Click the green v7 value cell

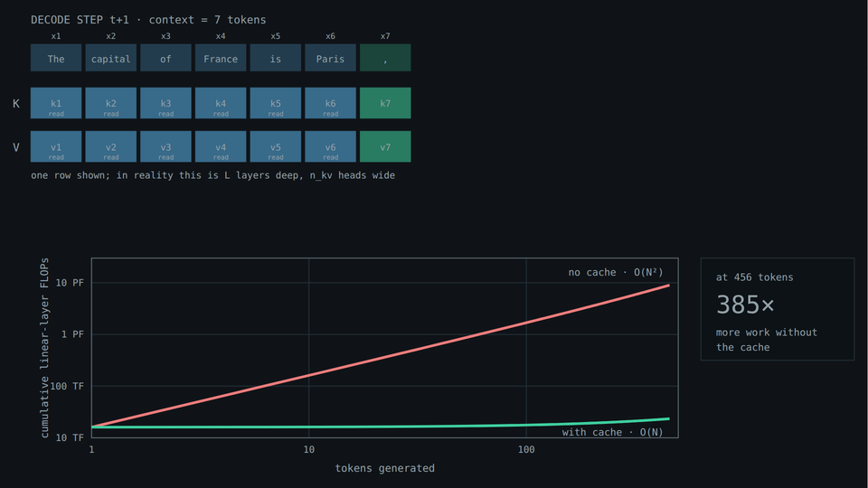pyautogui.click(x=385, y=146)
